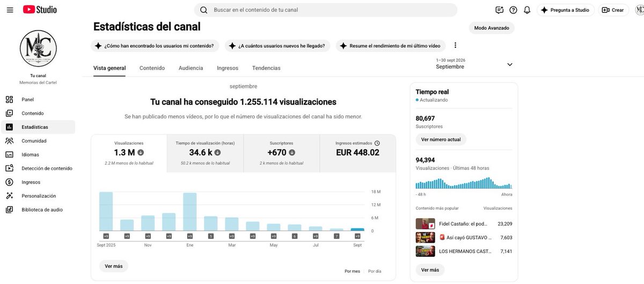
Task: Click the search magnifier icon
Action: tap(204, 10)
